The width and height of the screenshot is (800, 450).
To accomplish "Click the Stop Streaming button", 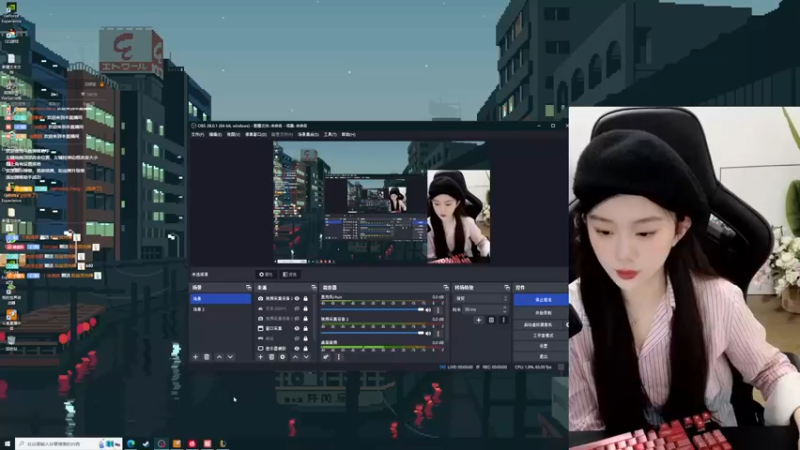I will (x=541, y=300).
